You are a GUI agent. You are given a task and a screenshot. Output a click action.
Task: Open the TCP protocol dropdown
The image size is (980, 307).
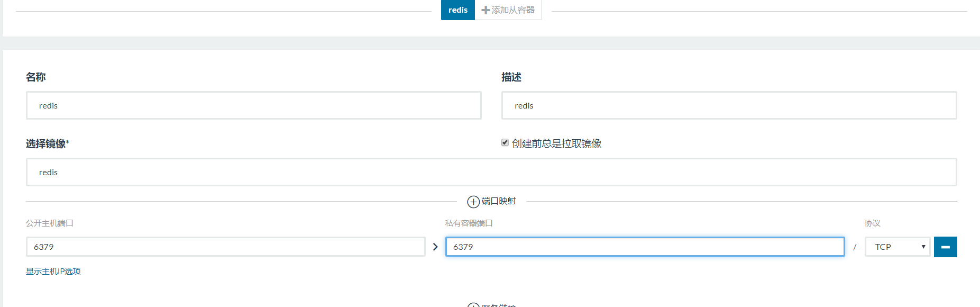click(897, 247)
